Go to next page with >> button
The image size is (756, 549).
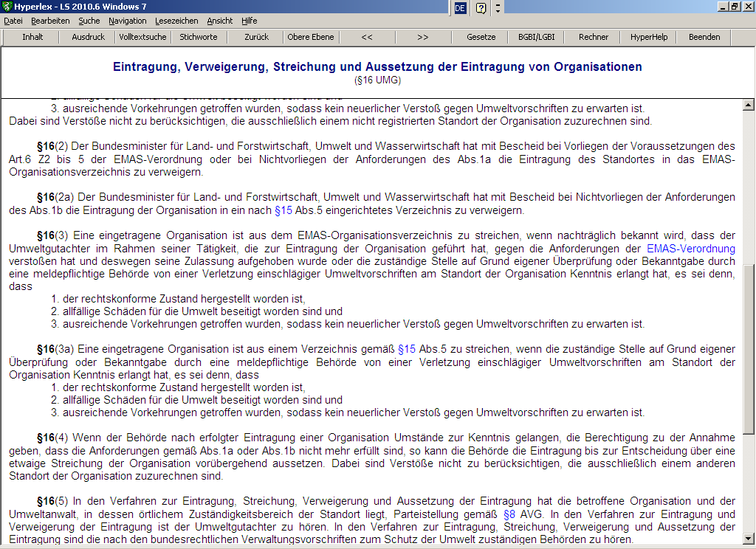coord(423,37)
